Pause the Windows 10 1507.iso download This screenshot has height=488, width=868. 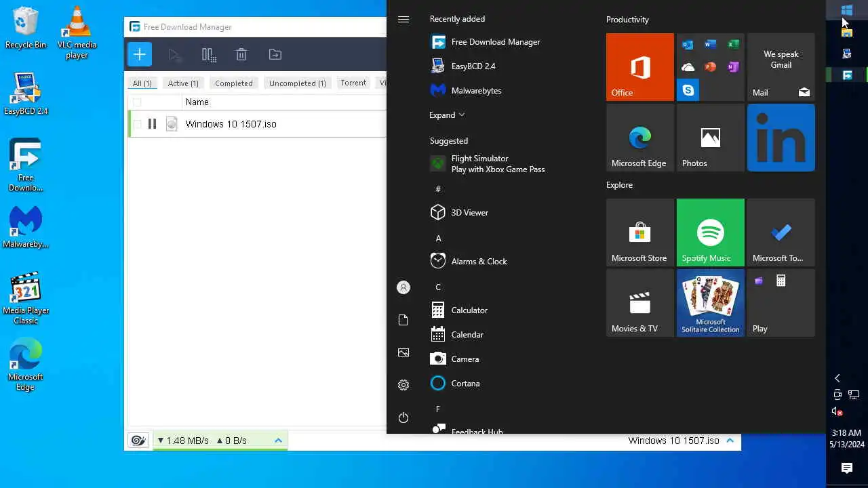click(x=152, y=124)
